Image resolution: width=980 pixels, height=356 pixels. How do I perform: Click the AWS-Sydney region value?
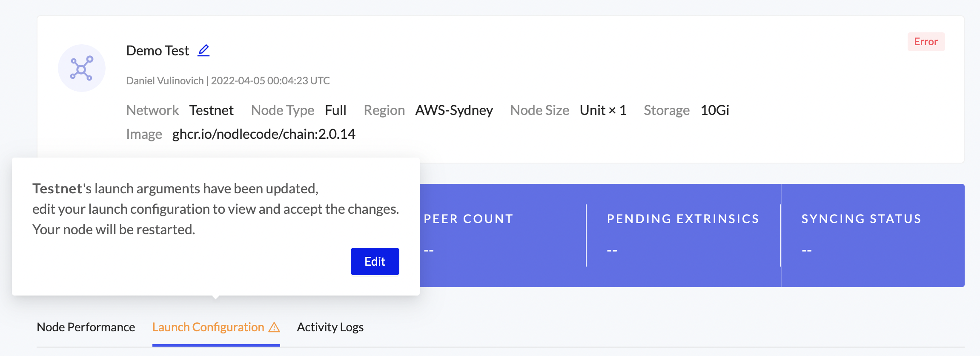(454, 110)
